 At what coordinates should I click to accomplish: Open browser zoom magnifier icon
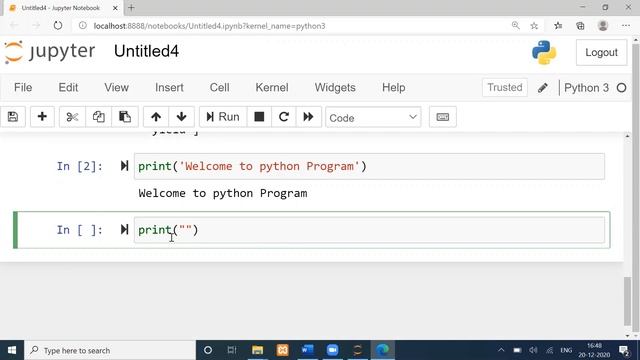point(516,26)
